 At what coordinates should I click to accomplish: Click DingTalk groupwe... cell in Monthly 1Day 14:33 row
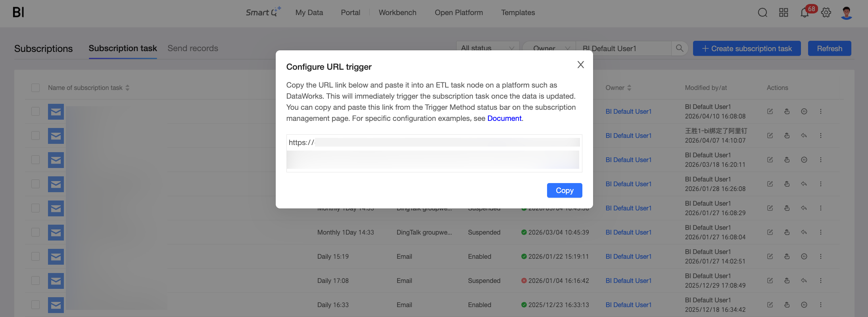click(424, 232)
